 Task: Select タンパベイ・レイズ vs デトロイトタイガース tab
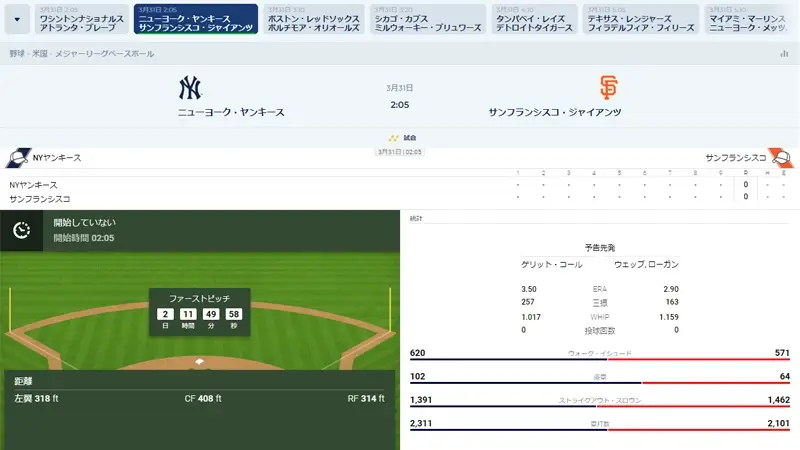click(534, 19)
